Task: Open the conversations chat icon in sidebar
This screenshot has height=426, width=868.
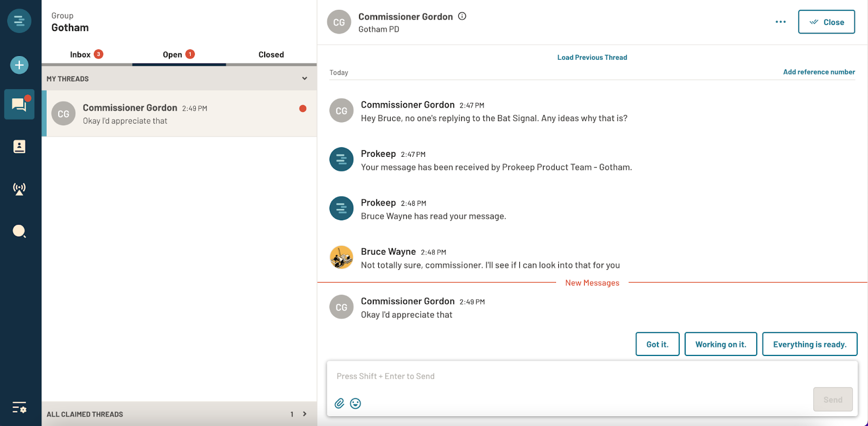Action: click(19, 104)
